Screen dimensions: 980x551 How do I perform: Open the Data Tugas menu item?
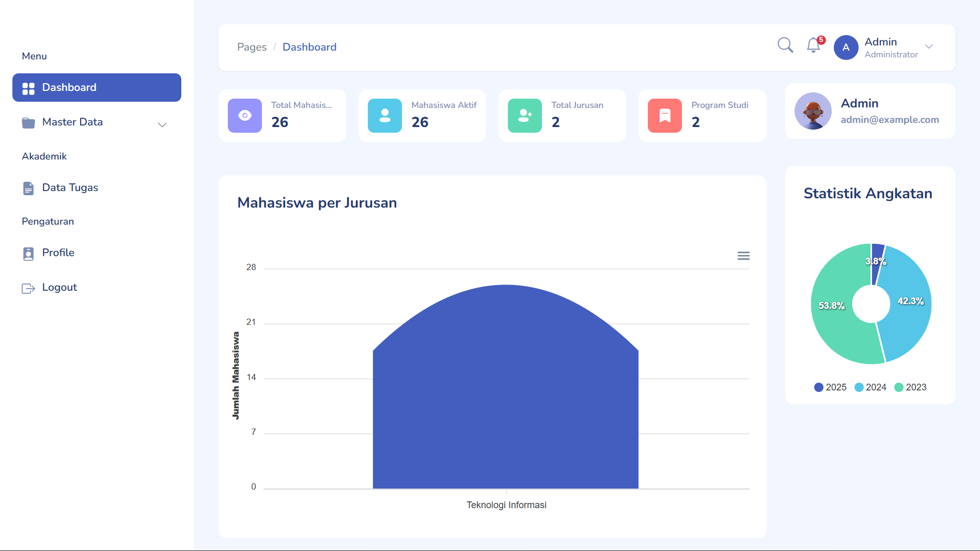pos(70,188)
